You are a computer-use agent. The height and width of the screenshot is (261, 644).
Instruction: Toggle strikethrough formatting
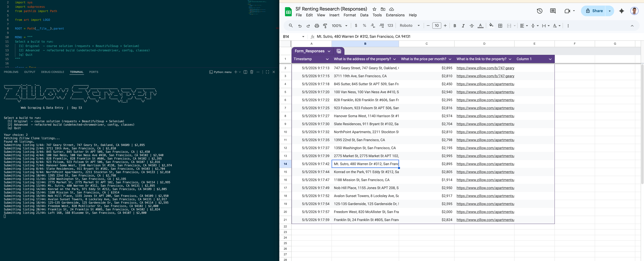click(x=472, y=26)
